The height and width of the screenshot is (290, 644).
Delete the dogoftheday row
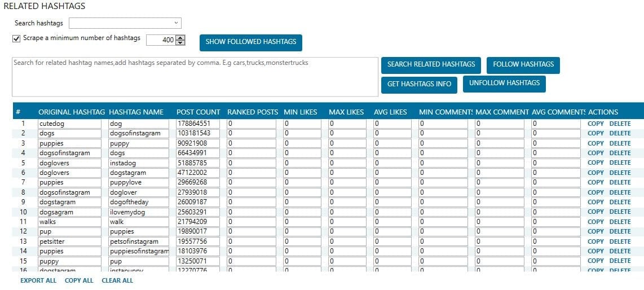(620, 202)
